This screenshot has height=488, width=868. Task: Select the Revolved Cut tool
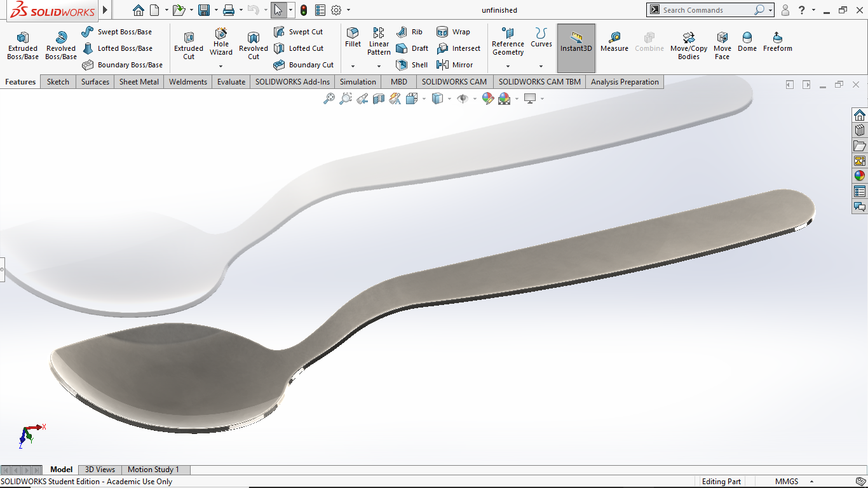click(254, 46)
